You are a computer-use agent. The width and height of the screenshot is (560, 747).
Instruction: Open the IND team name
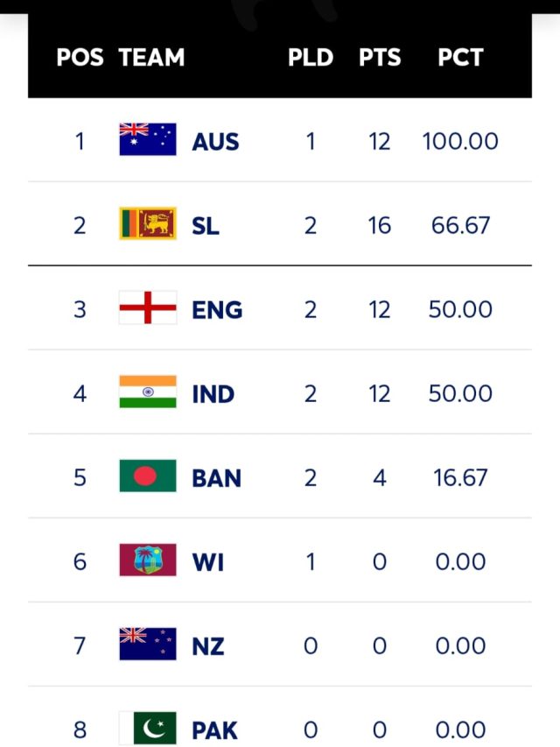point(213,394)
